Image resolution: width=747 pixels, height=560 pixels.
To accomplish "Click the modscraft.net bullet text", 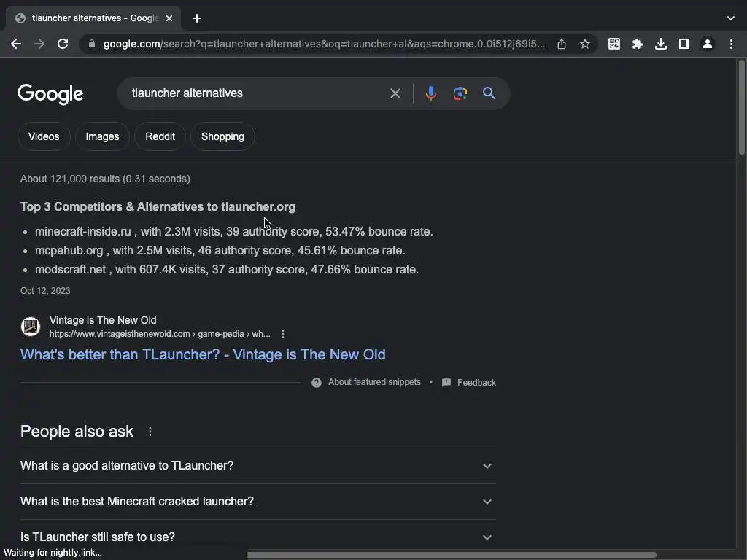I will click(x=227, y=270).
